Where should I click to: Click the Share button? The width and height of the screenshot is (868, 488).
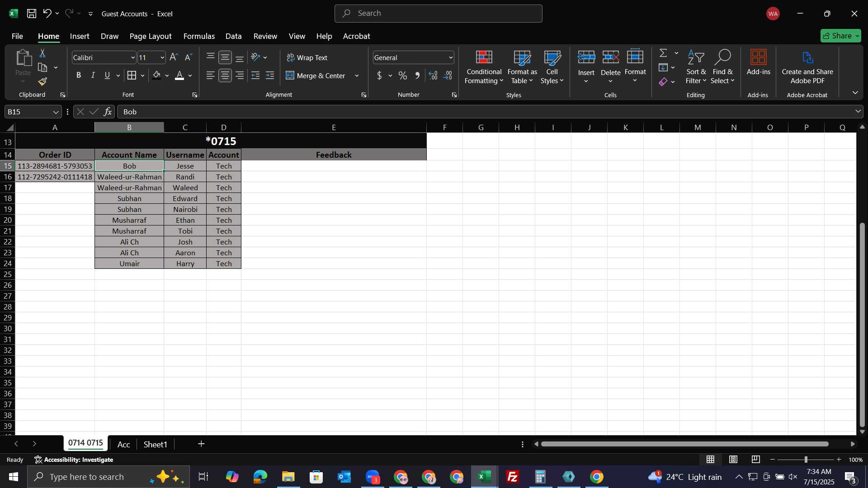[x=840, y=36]
